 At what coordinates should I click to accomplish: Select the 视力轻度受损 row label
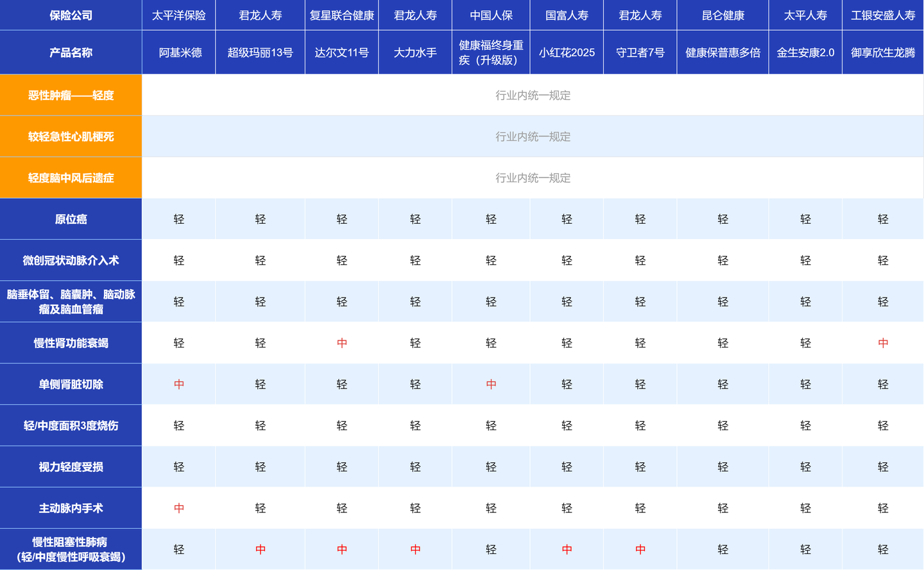click(71, 467)
